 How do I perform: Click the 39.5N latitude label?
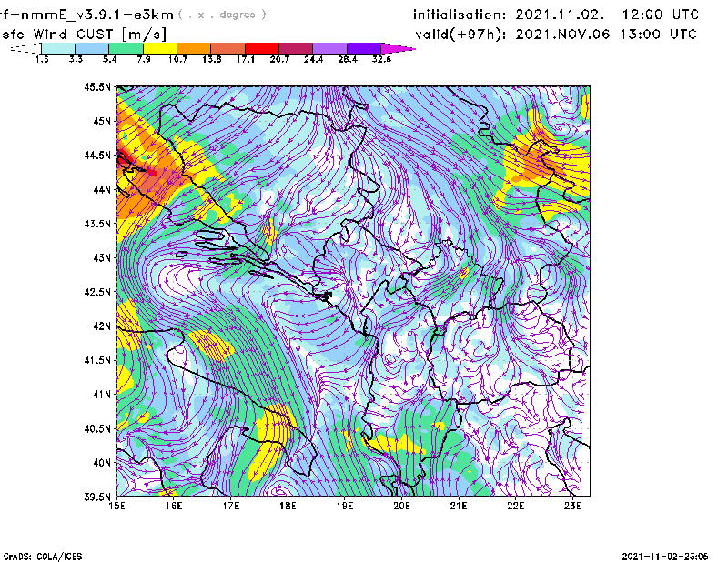[x=97, y=497]
